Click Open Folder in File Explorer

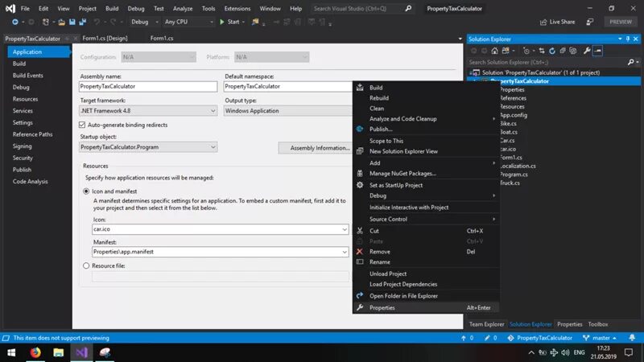(403, 296)
